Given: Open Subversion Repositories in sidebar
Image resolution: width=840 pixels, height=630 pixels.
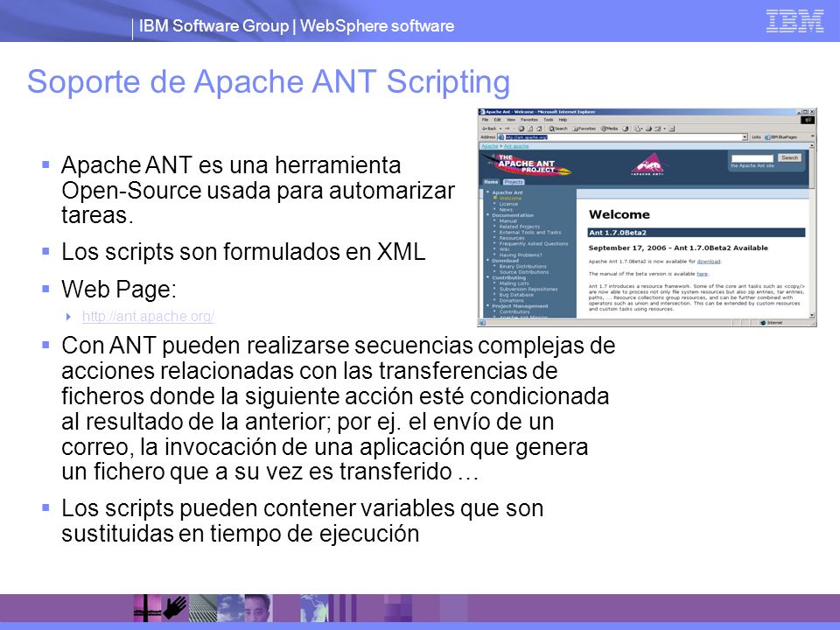Looking at the screenshot, I should [x=528, y=290].
